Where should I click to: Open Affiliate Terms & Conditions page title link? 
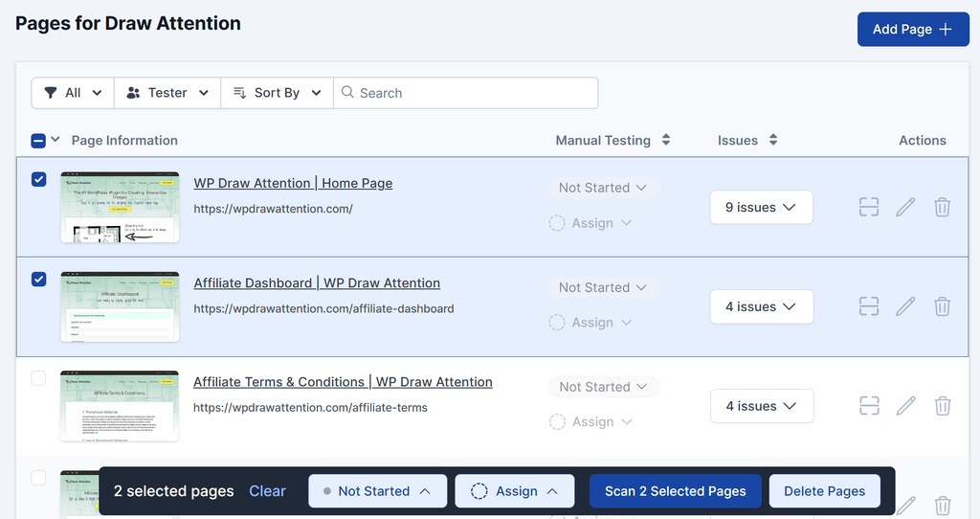(343, 381)
